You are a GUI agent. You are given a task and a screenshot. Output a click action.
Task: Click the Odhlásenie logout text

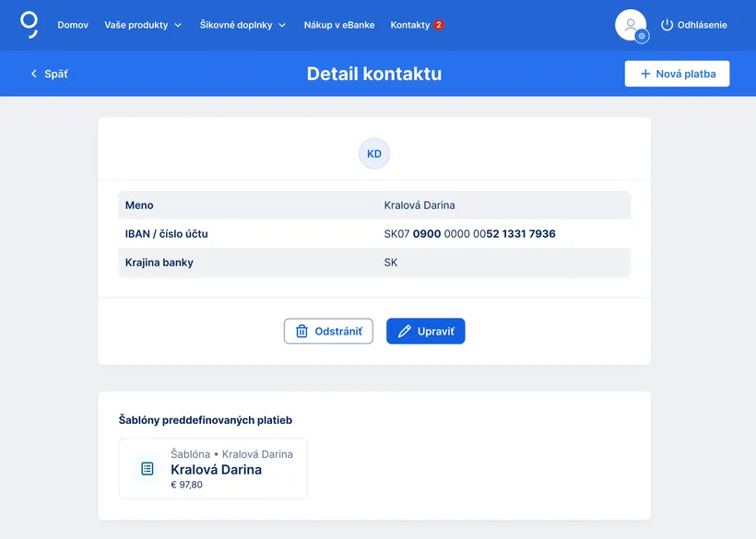tap(702, 25)
